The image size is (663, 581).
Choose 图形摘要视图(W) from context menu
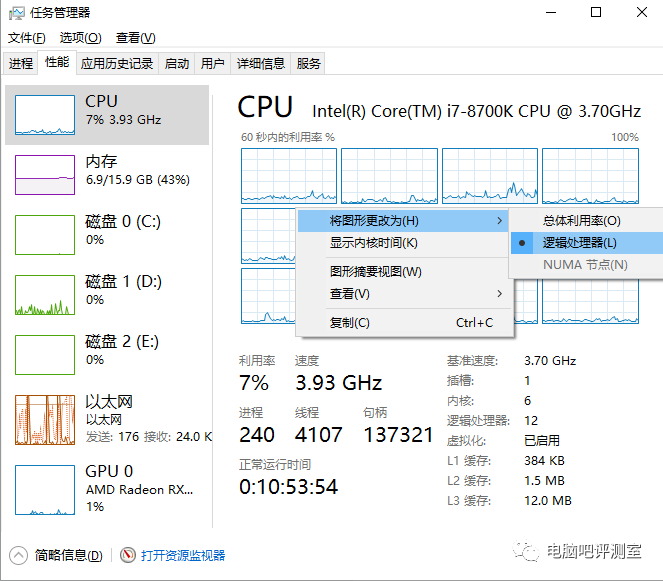point(403,271)
